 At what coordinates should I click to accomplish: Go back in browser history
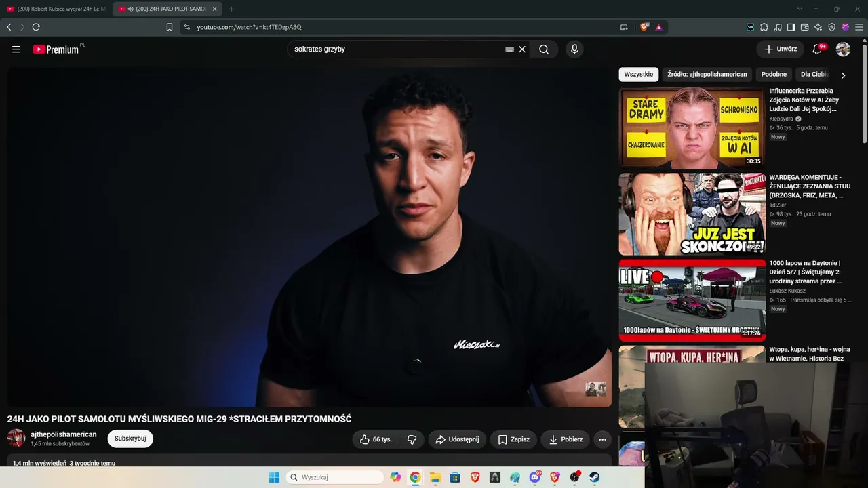point(9,27)
